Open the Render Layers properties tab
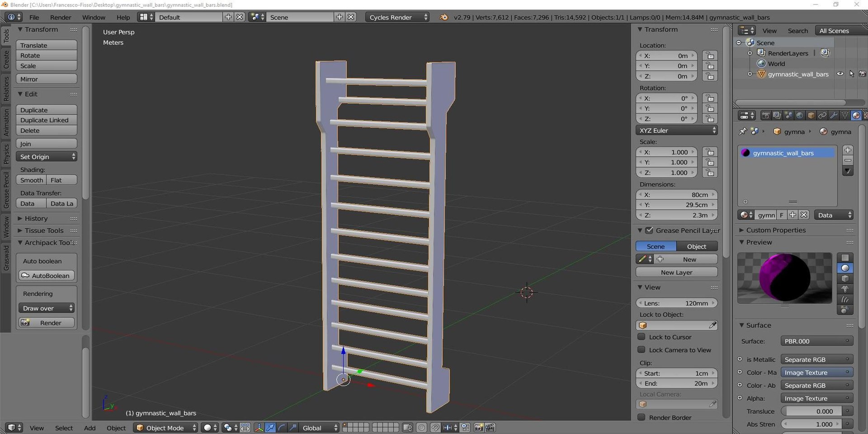The height and width of the screenshot is (434, 868). click(777, 116)
